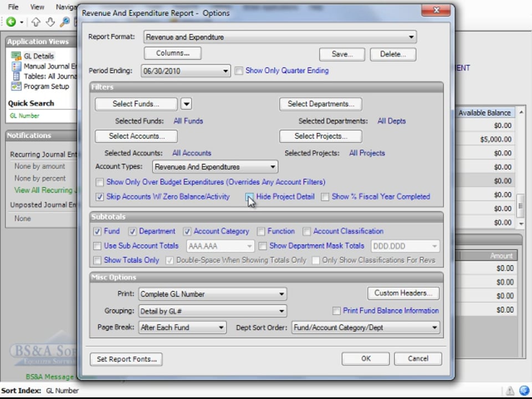The height and width of the screenshot is (399, 532).
Task: Enable Show Department Mask Totals
Action: (263, 246)
